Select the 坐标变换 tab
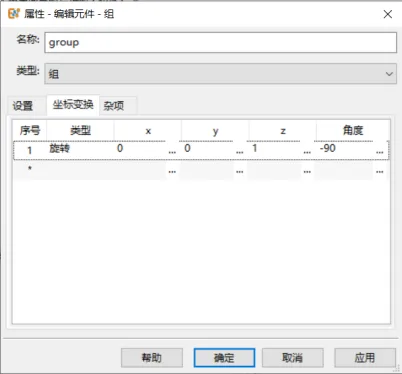Screen dimensions: 402x374 (x=73, y=105)
